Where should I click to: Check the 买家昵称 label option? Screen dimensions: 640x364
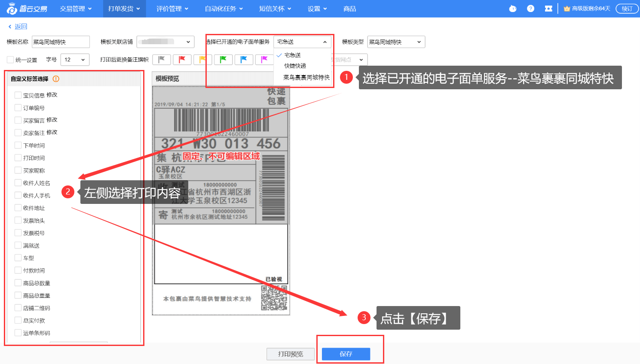18,170
